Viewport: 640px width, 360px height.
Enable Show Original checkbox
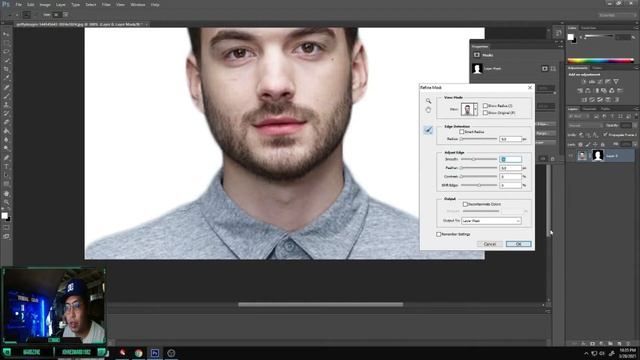(485, 113)
